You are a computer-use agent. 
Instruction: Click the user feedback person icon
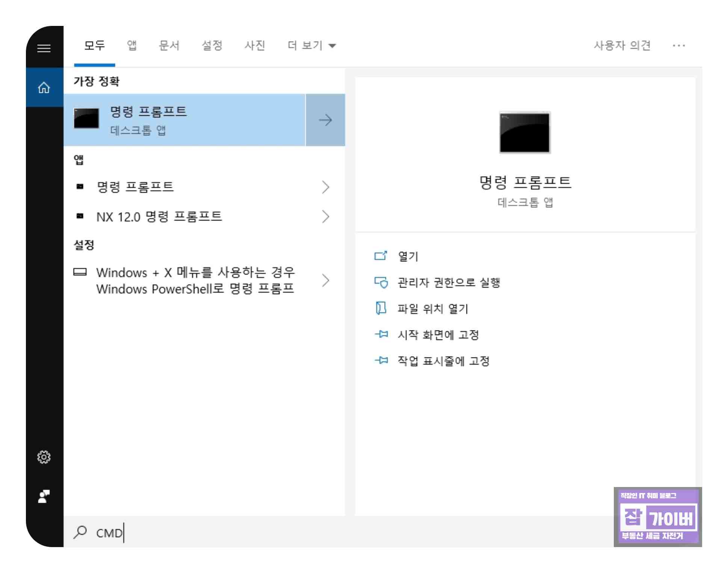click(x=44, y=496)
